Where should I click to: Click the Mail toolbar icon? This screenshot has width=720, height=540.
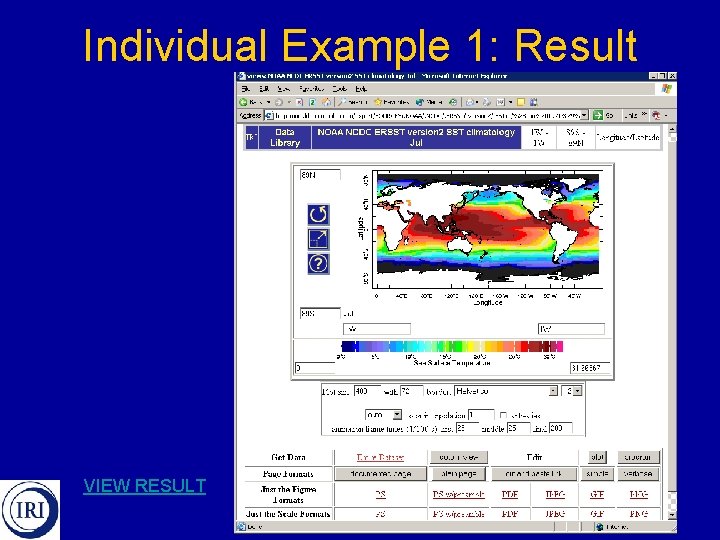click(470, 102)
